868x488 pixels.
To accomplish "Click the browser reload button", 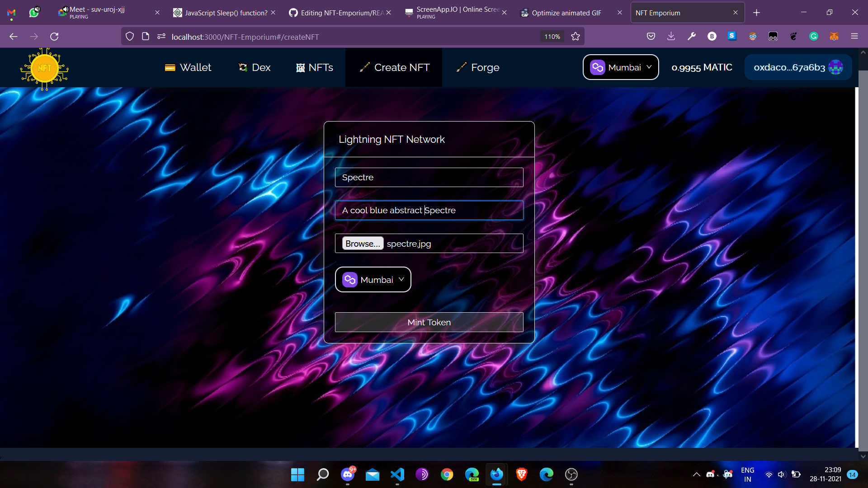I will click(x=54, y=37).
